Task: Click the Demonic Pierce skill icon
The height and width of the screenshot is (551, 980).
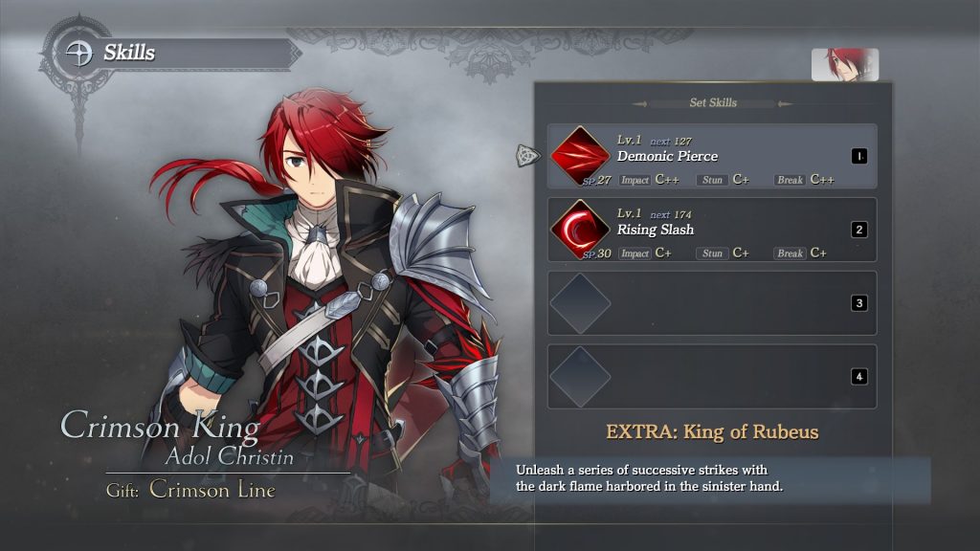Action: (580, 156)
